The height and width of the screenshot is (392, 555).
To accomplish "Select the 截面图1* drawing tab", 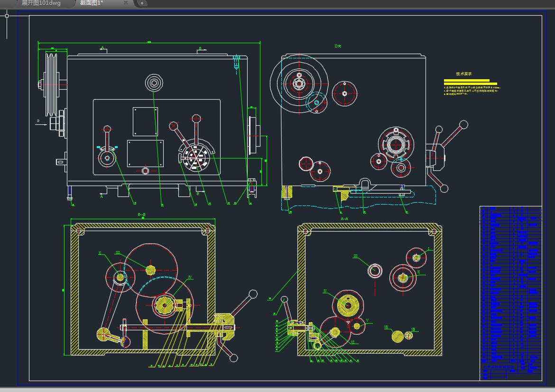I will point(92,3).
